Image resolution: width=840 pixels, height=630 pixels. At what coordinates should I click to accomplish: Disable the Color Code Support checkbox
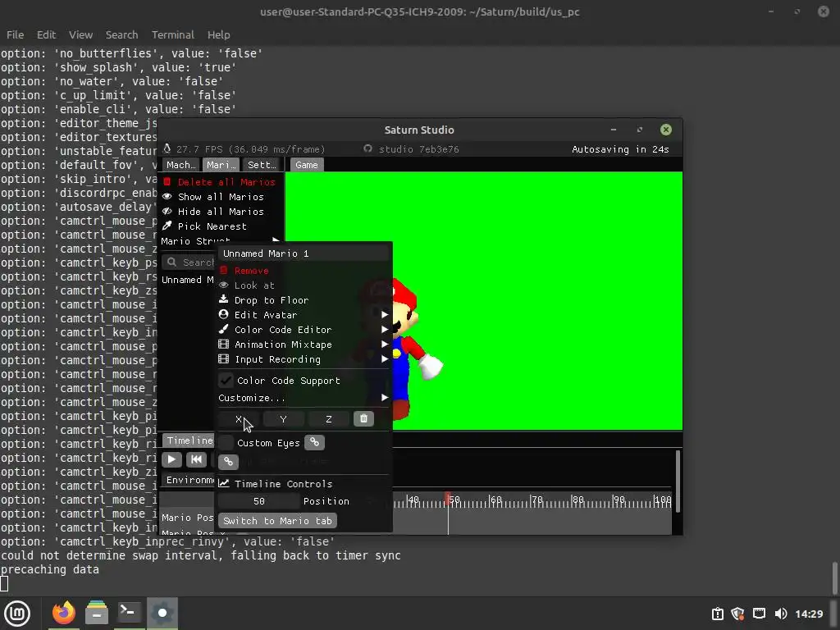pos(226,381)
